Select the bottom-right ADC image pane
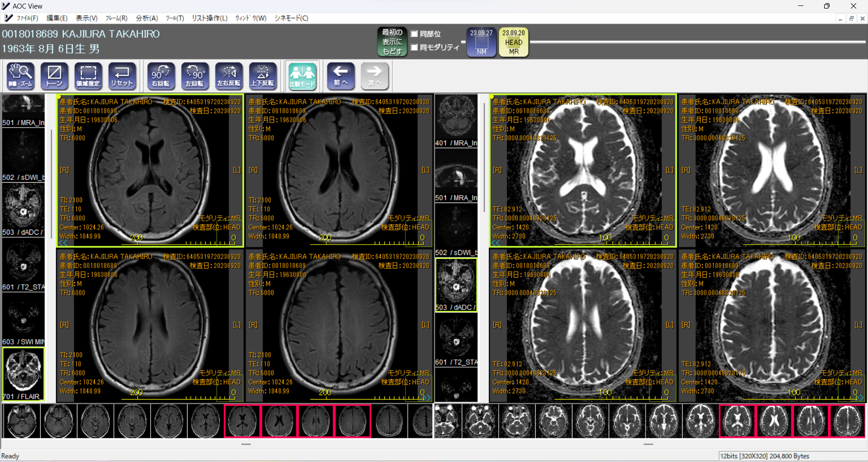The height and width of the screenshot is (462, 868). (x=772, y=325)
